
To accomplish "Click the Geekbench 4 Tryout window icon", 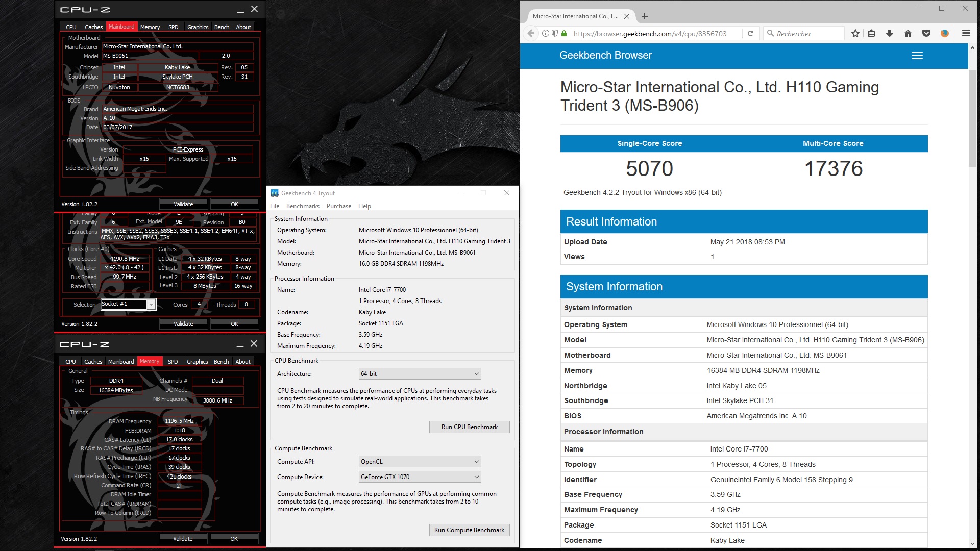I will (275, 193).
